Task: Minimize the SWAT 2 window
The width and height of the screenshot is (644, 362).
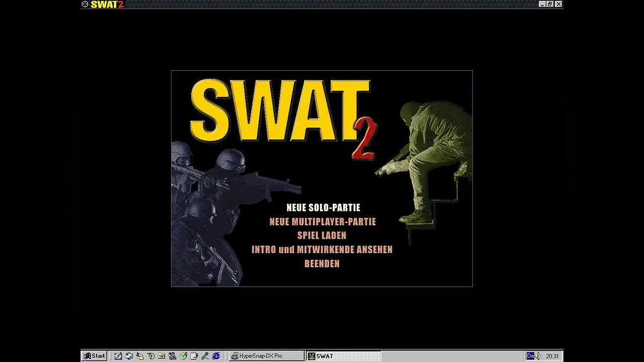Action: (x=543, y=4)
